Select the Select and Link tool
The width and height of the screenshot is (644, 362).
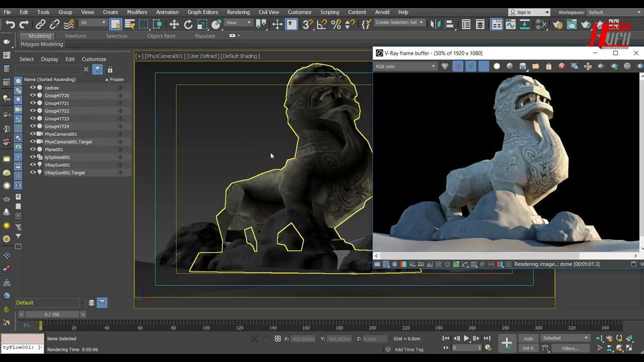click(41, 24)
